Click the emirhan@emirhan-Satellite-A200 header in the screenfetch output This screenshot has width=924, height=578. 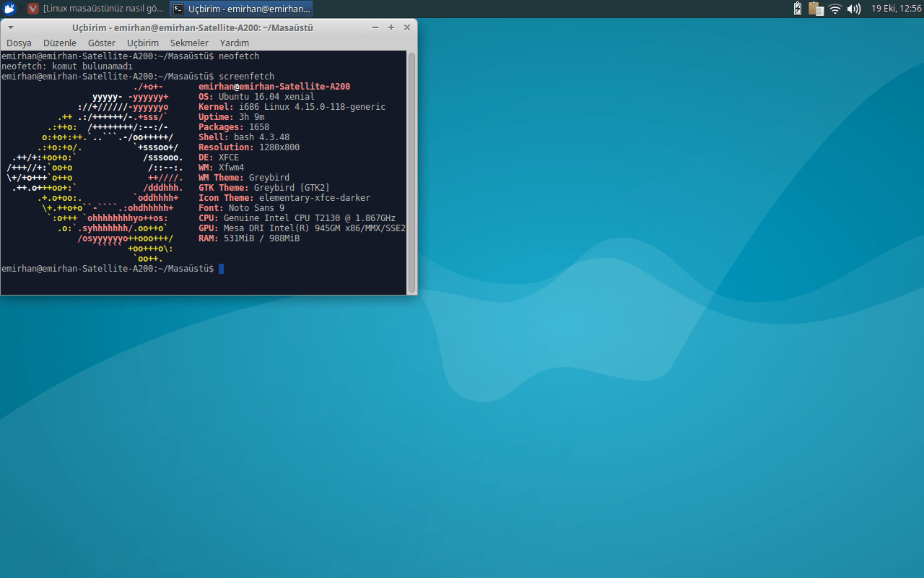(274, 87)
